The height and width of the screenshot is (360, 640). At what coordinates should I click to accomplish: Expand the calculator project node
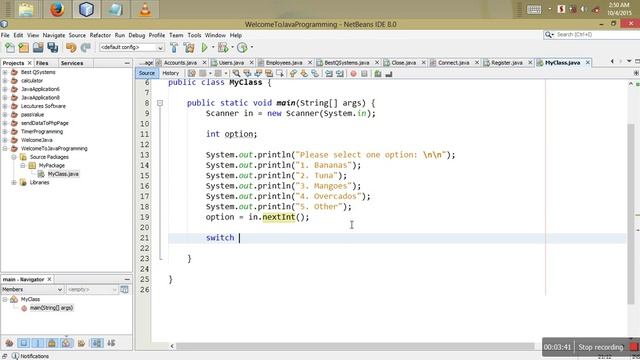5,81
